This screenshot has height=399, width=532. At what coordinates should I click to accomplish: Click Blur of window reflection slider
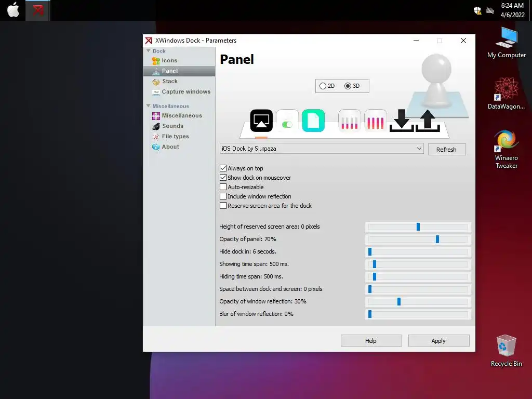[x=418, y=314]
